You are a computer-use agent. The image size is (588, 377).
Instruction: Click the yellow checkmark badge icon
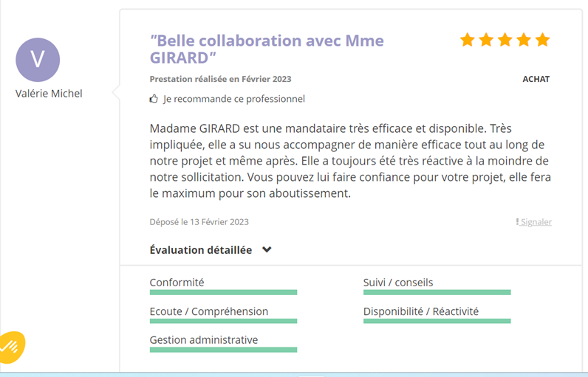11,347
